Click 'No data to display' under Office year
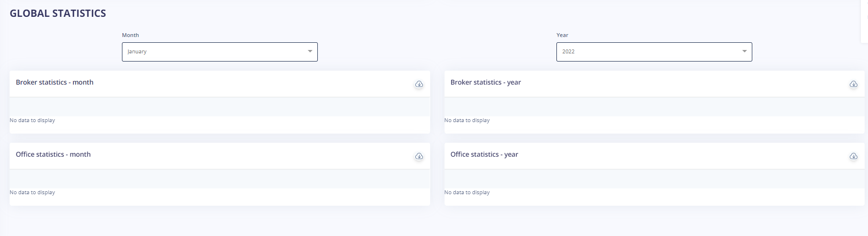This screenshot has height=236, width=868. click(x=467, y=192)
